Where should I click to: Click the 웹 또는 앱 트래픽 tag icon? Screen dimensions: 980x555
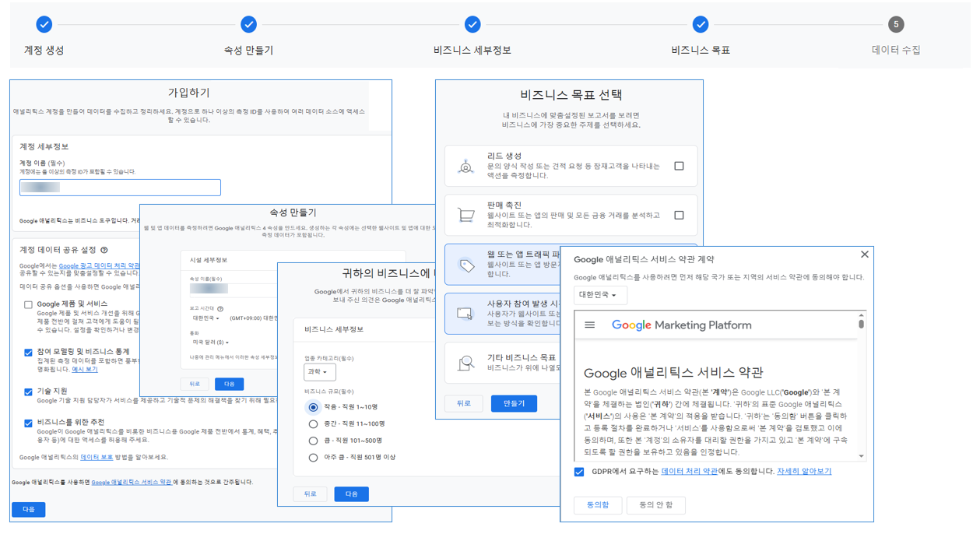pyautogui.click(x=466, y=265)
